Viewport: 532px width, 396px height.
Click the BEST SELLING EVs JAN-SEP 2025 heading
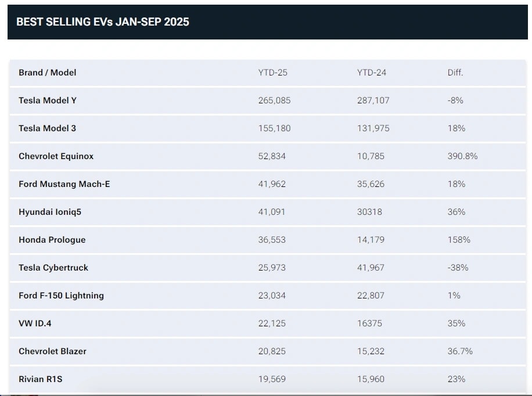pos(103,22)
